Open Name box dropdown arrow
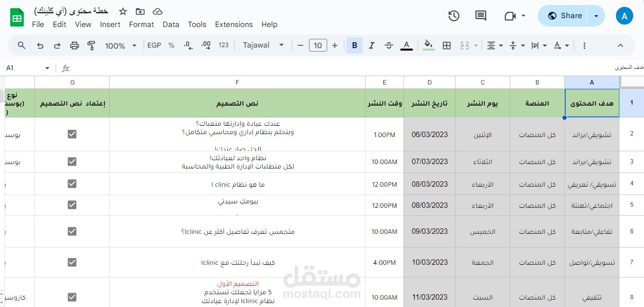Screen dimensions: 644x307 tap(47, 68)
